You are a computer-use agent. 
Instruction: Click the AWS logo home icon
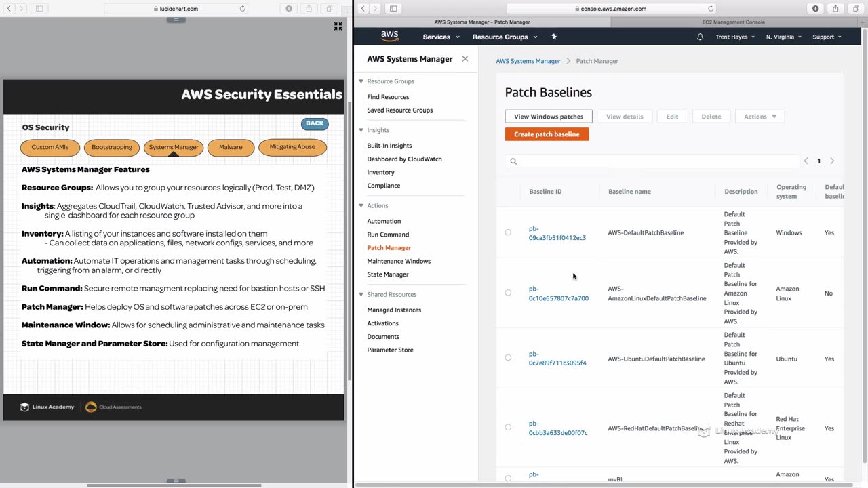[389, 37]
